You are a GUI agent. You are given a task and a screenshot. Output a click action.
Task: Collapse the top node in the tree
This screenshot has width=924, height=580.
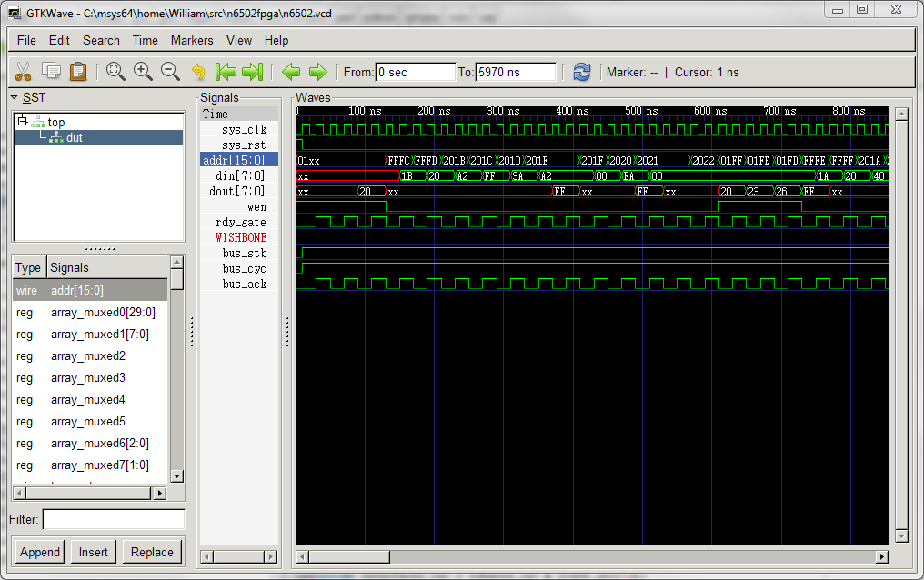pos(23,122)
